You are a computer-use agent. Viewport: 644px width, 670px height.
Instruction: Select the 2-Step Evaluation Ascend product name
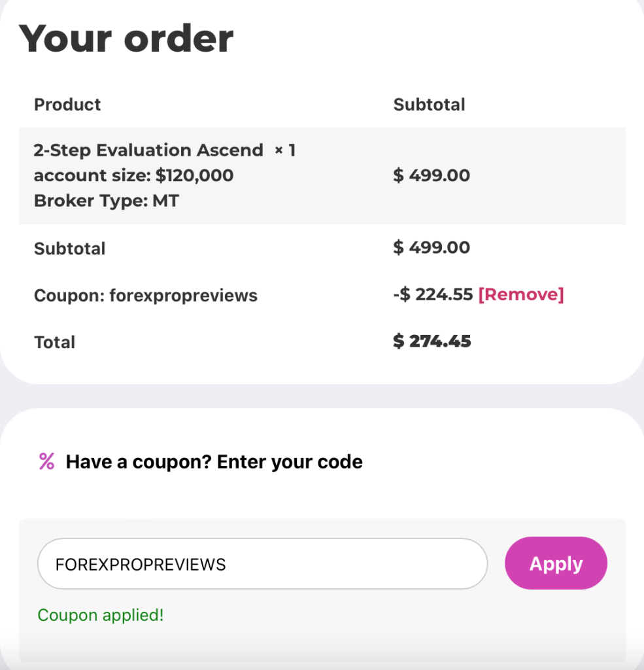click(x=148, y=150)
